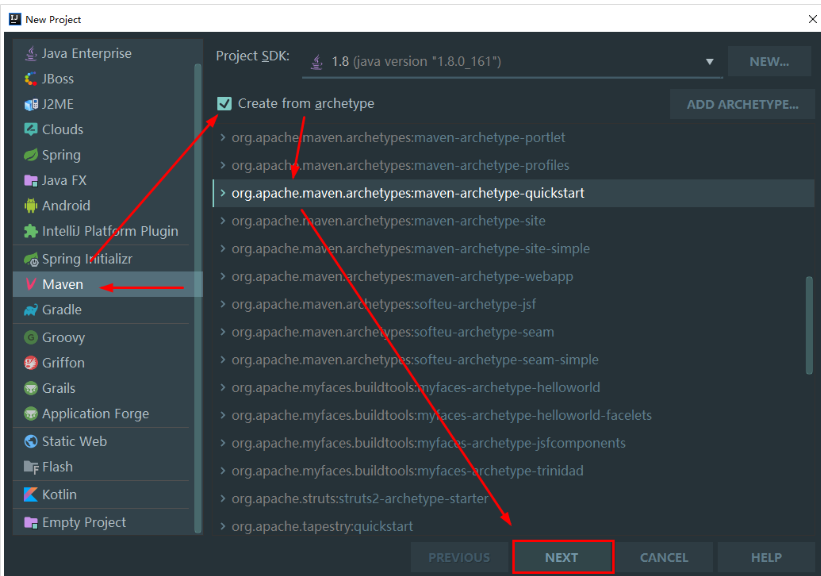This screenshot has width=821, height=576.
Task: Select the Spring project type
Action: pyautogui.click(x=104, y=155)
